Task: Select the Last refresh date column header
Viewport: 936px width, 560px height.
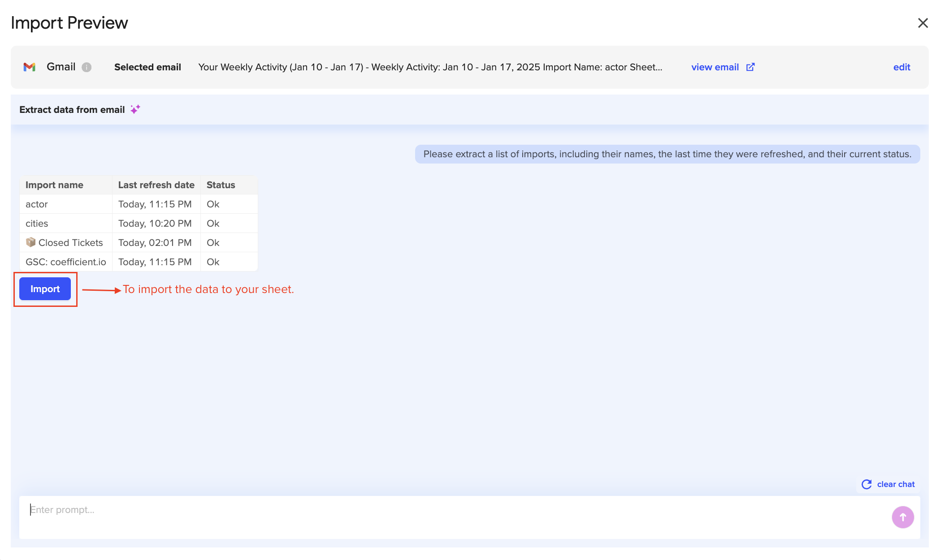Action: tap(156, 185)
